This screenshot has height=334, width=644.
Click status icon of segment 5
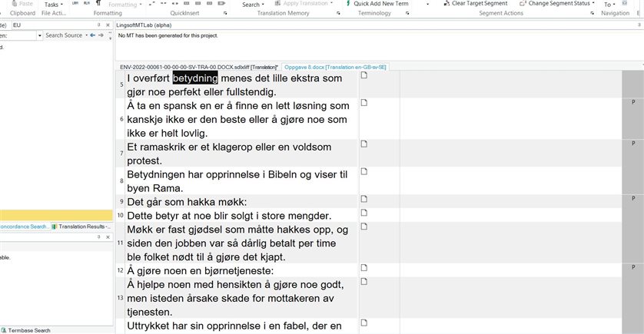click(x=364, y=75)
